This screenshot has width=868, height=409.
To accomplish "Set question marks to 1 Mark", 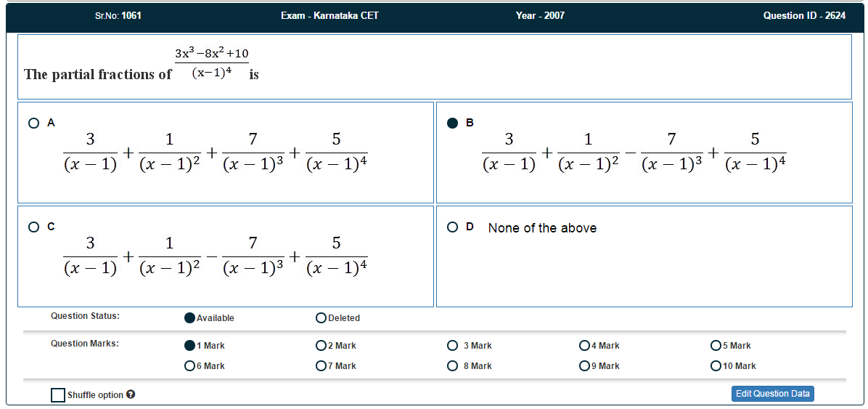I will coord(189,346).
